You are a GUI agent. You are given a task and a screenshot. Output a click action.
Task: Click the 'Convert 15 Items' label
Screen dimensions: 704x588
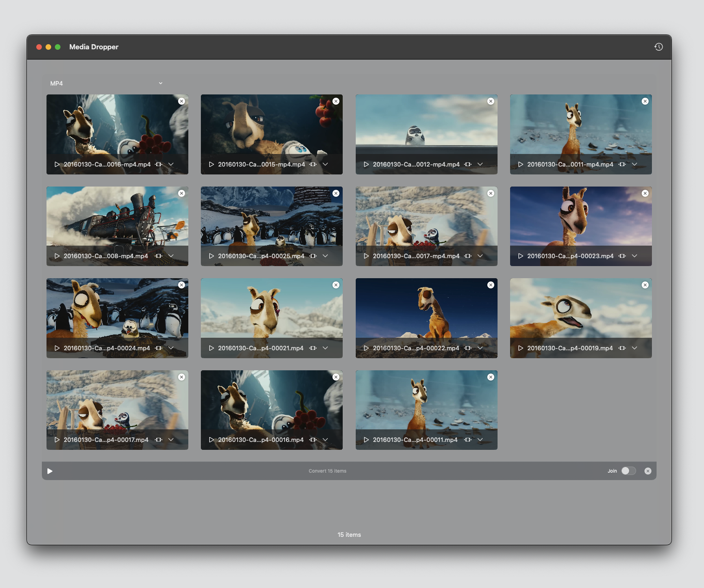tap(327, 471)
